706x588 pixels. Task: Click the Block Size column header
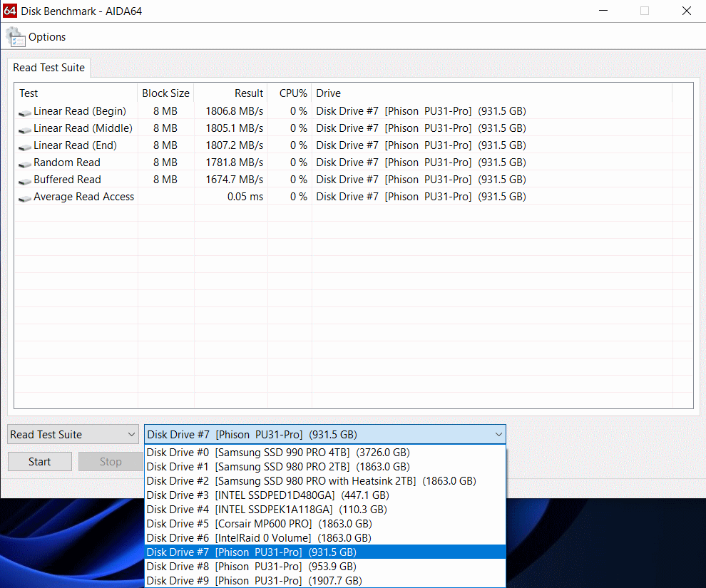[165, 93]
